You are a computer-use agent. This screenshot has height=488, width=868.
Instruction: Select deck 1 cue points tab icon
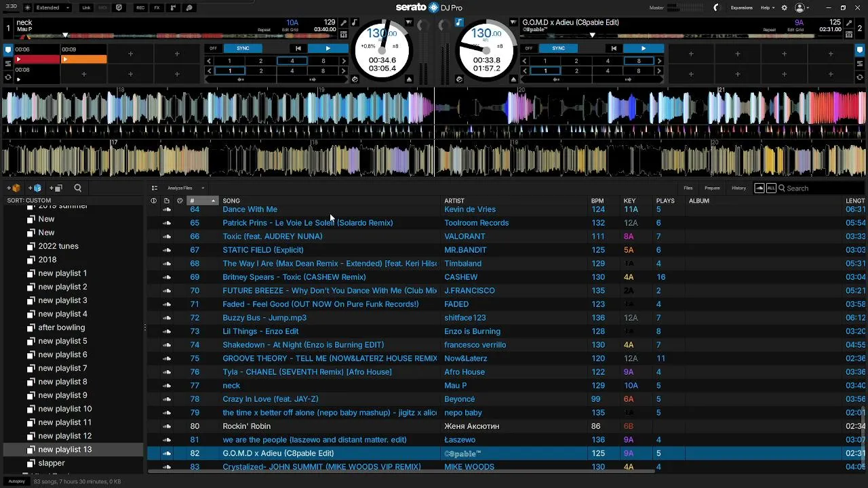tap(8, 49)
